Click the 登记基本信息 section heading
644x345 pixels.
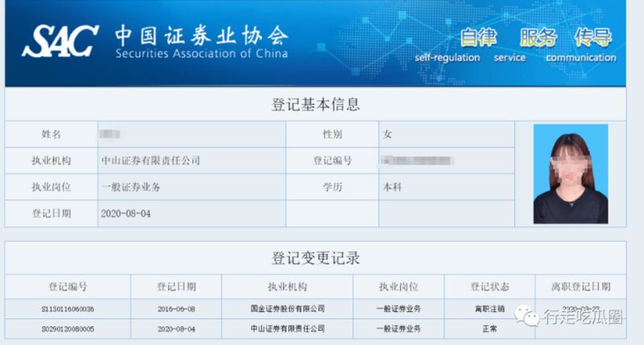tap(316, 104)
